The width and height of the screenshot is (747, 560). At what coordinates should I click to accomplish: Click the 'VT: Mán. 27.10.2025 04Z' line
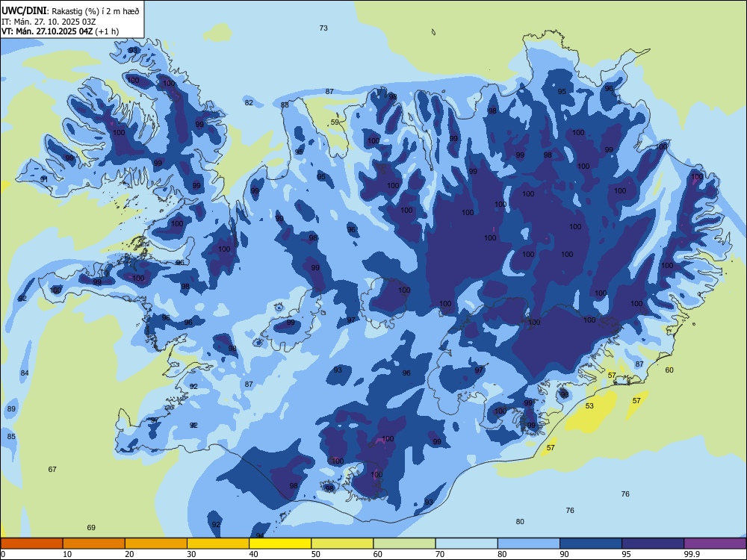coord(48,31)
